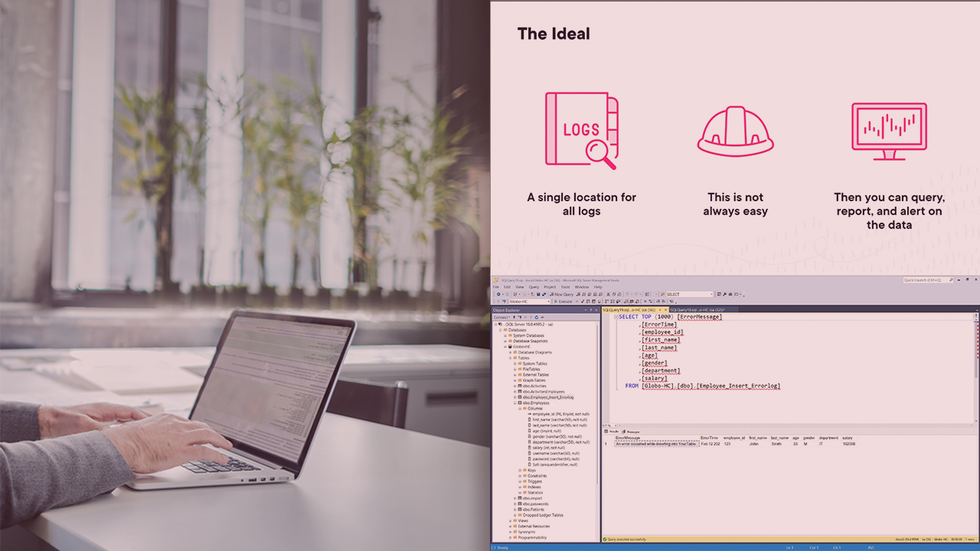Click the hard hat slide icon

pyautogui.click(x=735, y=132)
